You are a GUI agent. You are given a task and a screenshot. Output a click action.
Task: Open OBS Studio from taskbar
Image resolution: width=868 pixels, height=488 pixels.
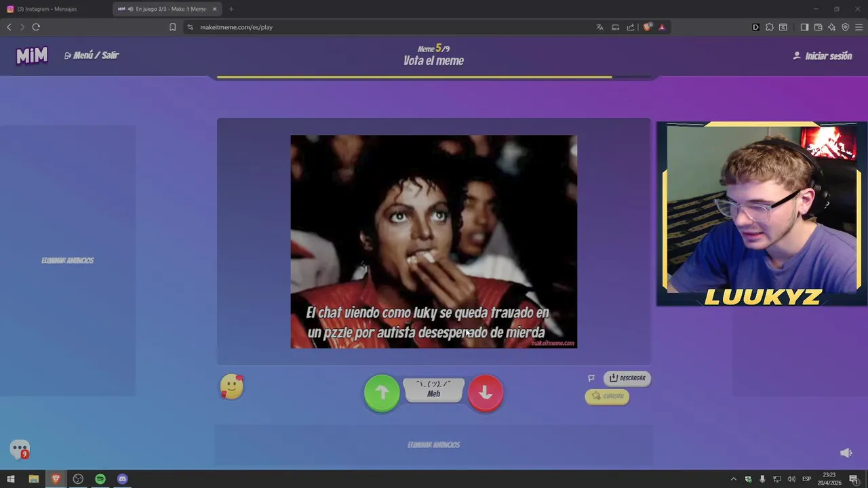tap(78, 479)
